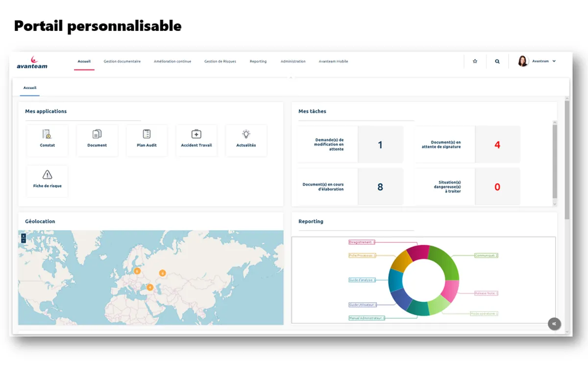Click the floating share button
Viewport: 588px width, 368px height.
(x=554, y=323)
